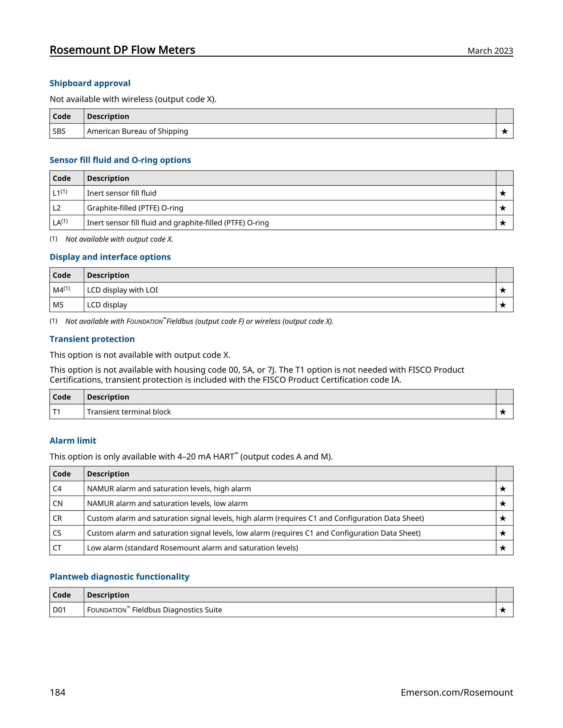The width and height of the screenshot is (563, 728).
Task: Click the D01 code cell
Action: (x=67, y=610)
